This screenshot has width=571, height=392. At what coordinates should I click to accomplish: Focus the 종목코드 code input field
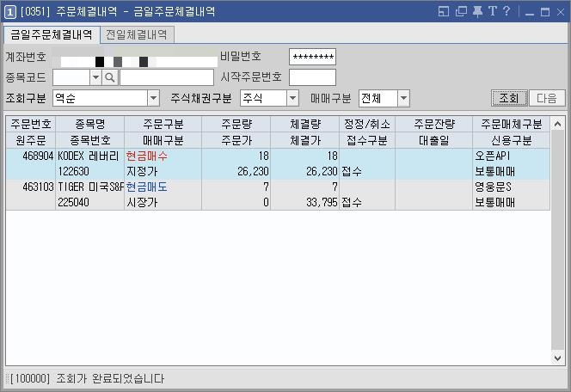[71, 77]
